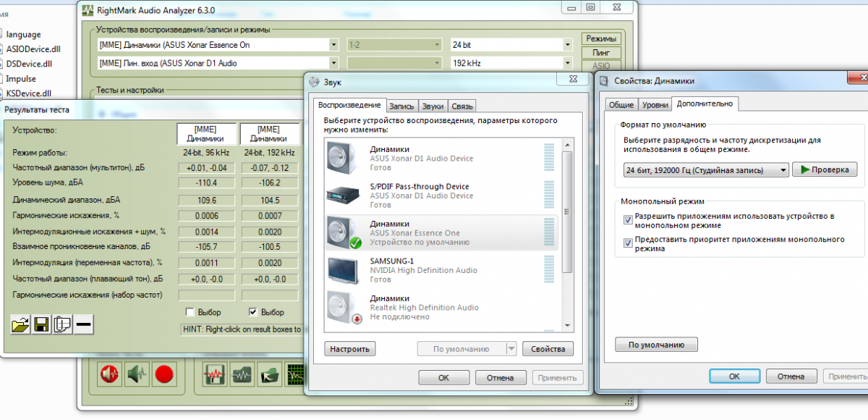Check the first unchecked 'Выбор' checkbox
This screenshot has height=420, width=868.
pos(190,312)
